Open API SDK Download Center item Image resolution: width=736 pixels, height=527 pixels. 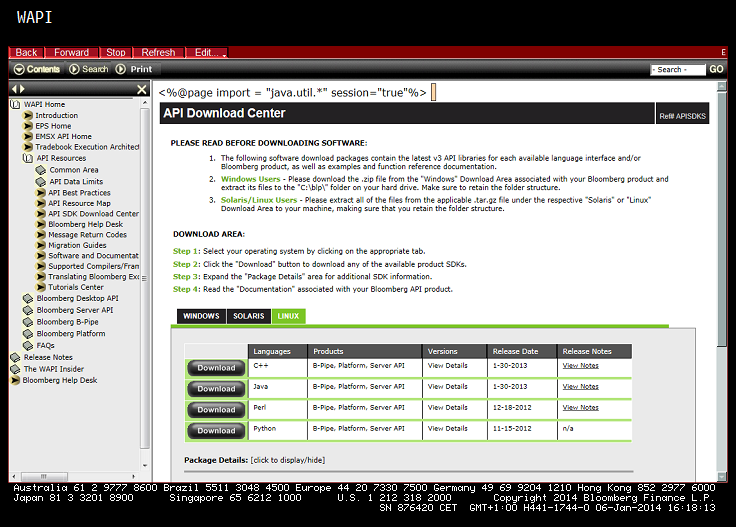[93, 214]
